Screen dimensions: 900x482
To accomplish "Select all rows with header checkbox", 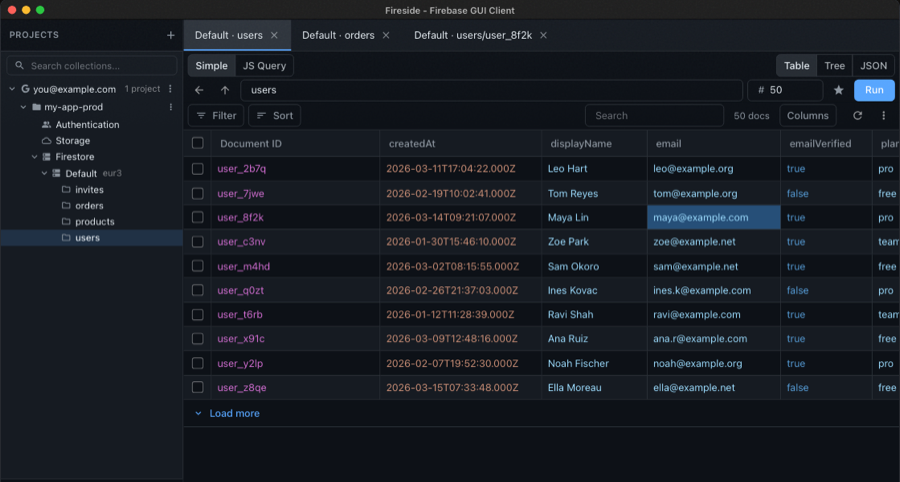I will point(197,143).
